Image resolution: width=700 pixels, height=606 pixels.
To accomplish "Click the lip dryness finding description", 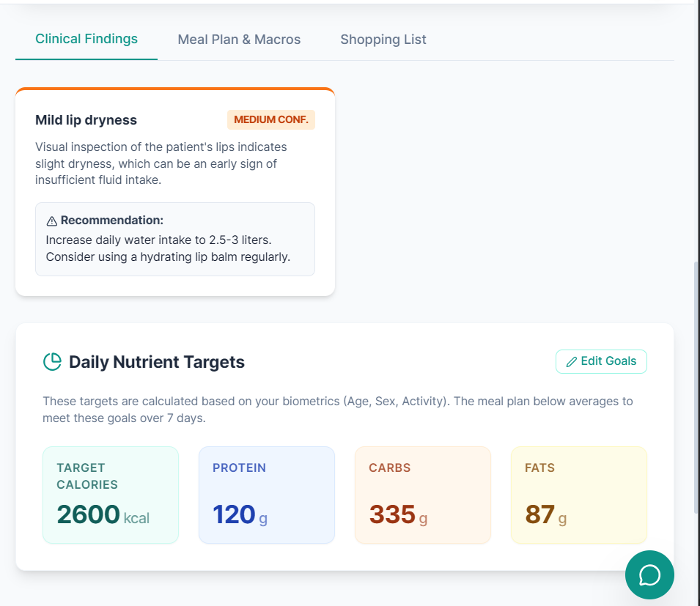I will point(161,163).
